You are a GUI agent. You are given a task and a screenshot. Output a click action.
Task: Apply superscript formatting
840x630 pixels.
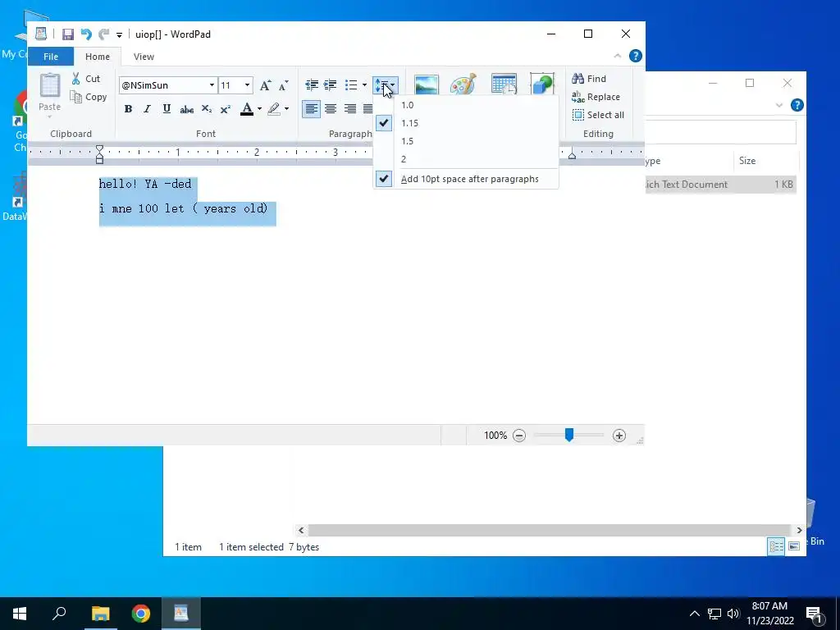pos(226,109)
